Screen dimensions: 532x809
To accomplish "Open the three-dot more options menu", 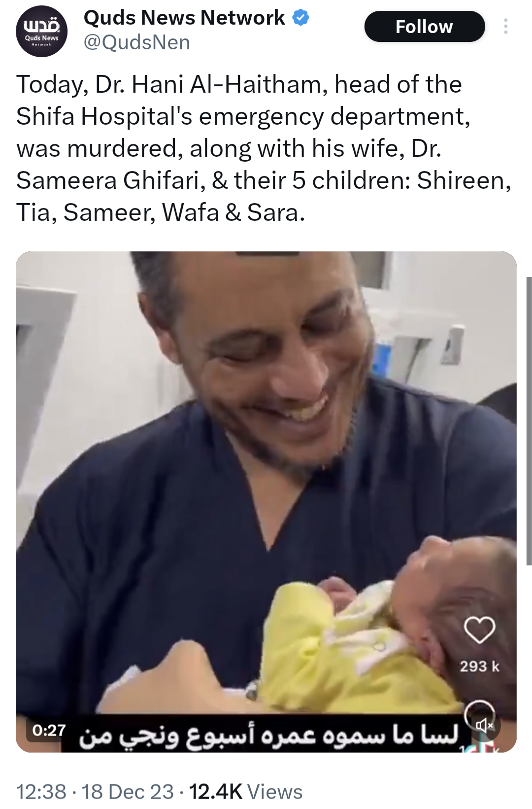I will click(x=505, y=27).
